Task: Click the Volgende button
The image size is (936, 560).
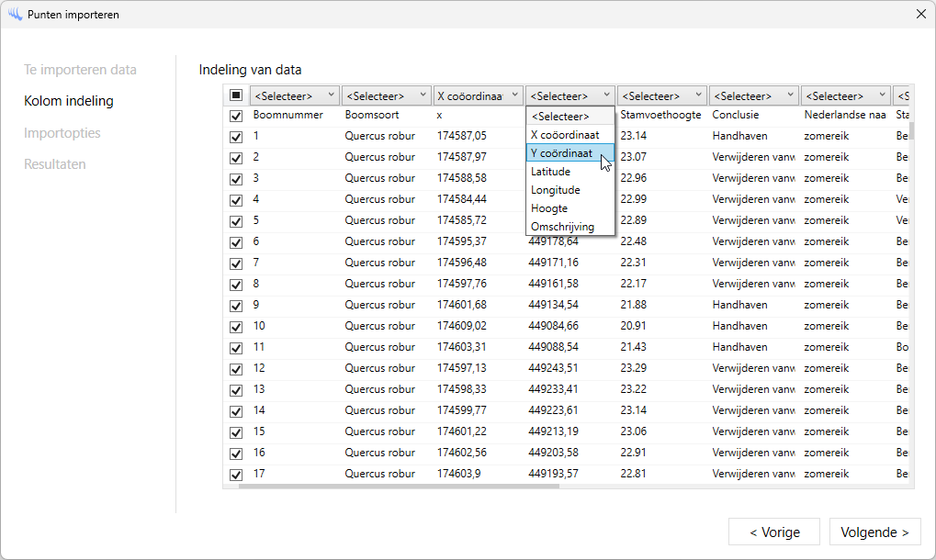Action: point(874,532)
